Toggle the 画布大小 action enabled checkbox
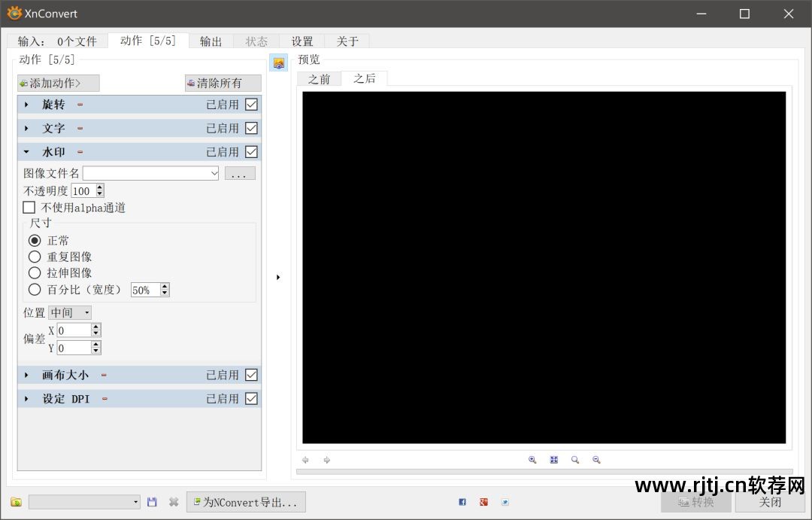The width and height of the screenshot is (812, 520). [251, 375]
